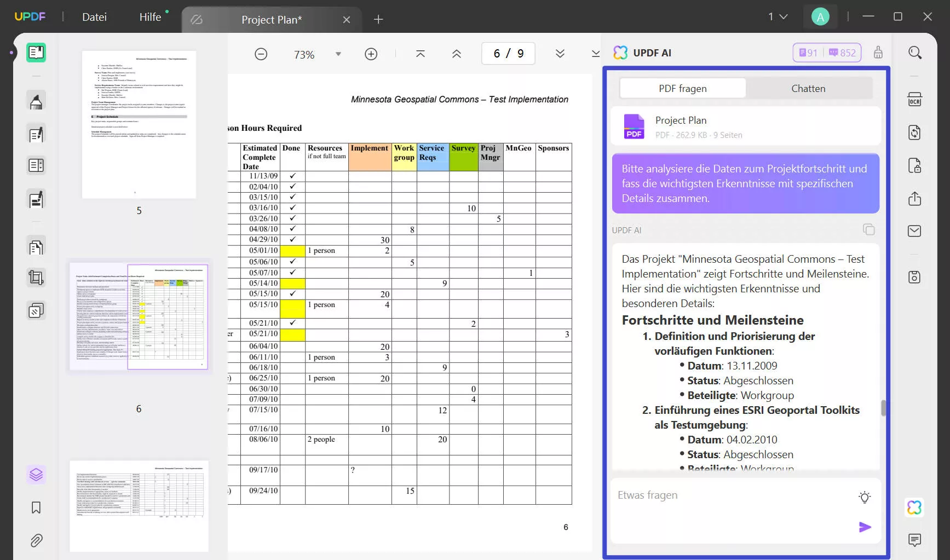The height and width of the screenshot is (560, 950).
Task: Open the stacked pages tool in left sidebar
Action: pyautogui.click(x=36, y=311)
